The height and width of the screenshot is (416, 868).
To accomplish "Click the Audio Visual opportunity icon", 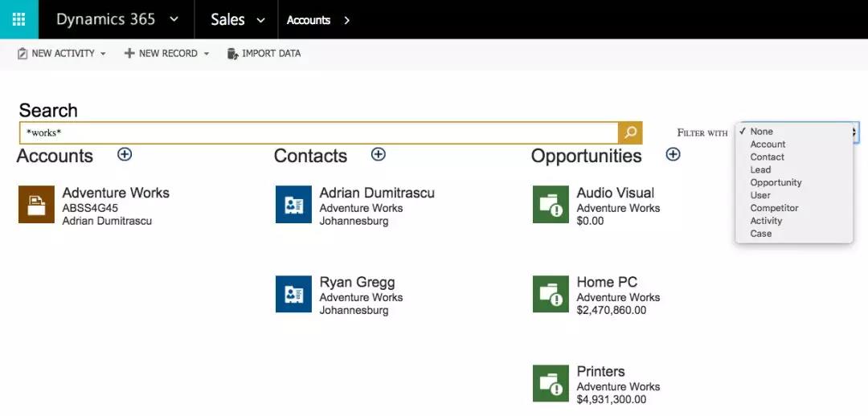I will coord(551,205).
